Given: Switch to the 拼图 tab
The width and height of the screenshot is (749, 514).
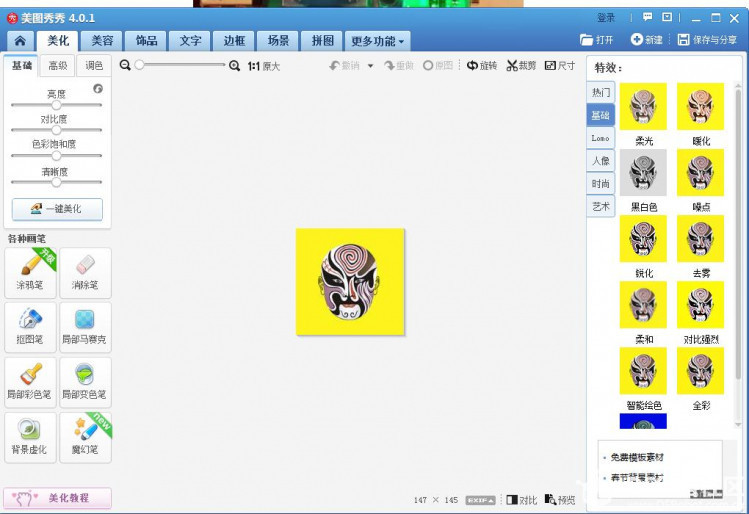Looking at the screenshot, I should coord(322,41).
